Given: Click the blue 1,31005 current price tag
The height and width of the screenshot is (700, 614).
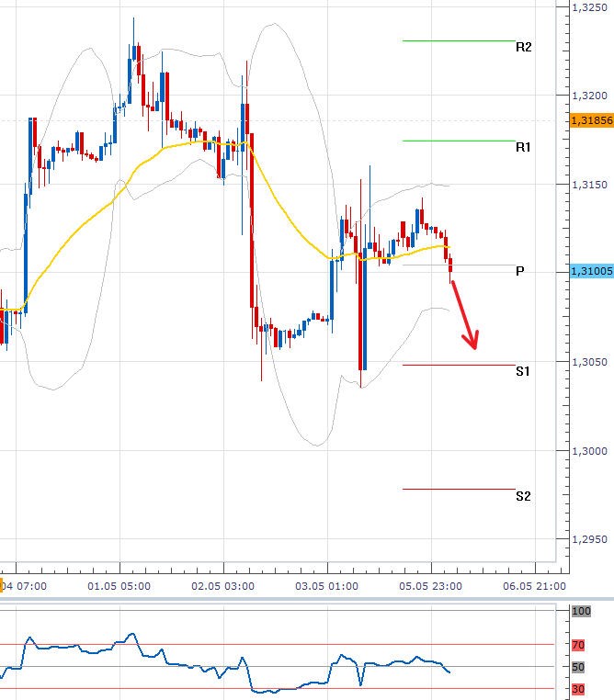Looking at the screenshot, I should click(x=592, y=271).
